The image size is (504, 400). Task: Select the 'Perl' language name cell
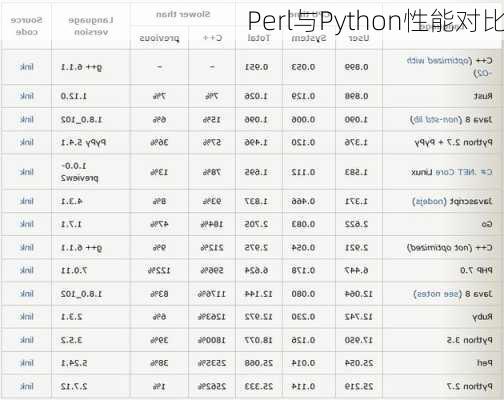[x=485, y=363]
